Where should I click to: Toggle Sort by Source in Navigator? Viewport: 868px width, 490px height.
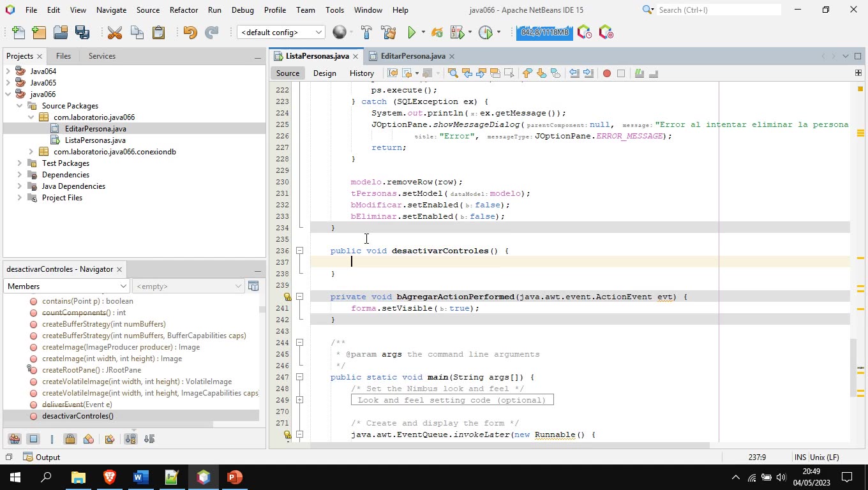[x=149, y=439]
